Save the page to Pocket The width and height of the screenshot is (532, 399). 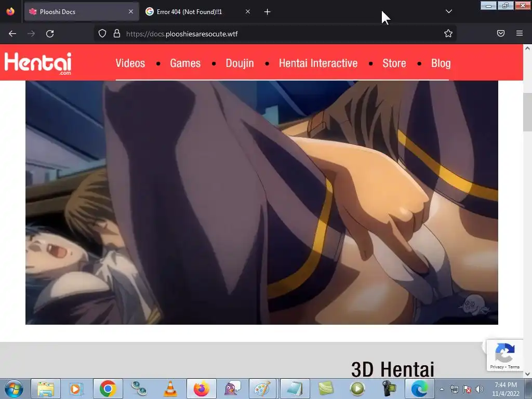501,33
